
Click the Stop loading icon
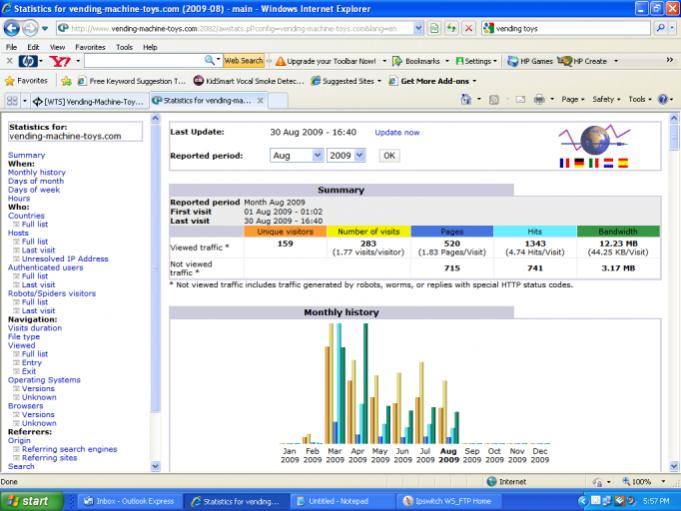pos(469,28)
